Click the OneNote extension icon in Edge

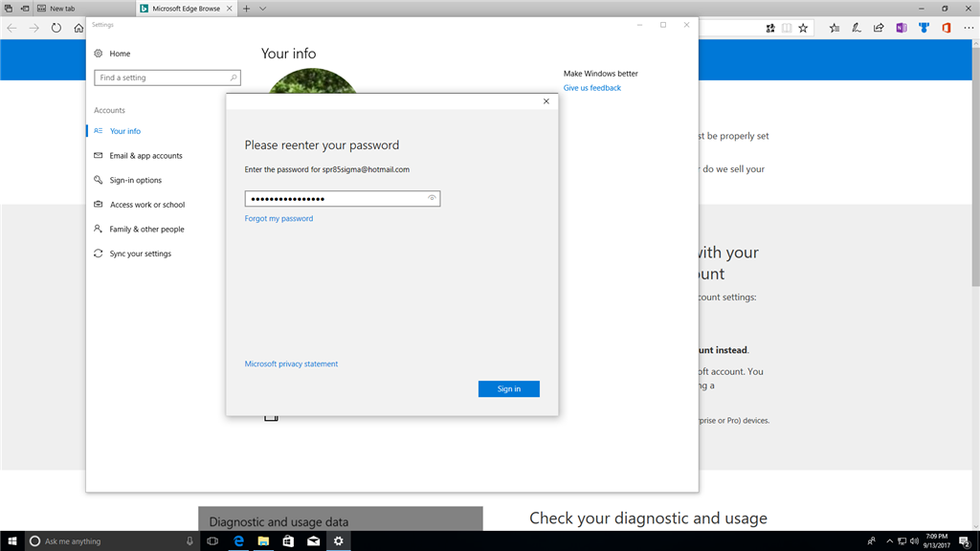902,28
